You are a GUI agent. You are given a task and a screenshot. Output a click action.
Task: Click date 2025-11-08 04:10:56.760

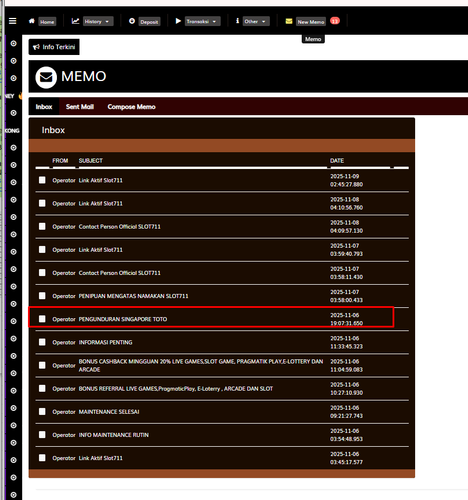tap(346, 203)
